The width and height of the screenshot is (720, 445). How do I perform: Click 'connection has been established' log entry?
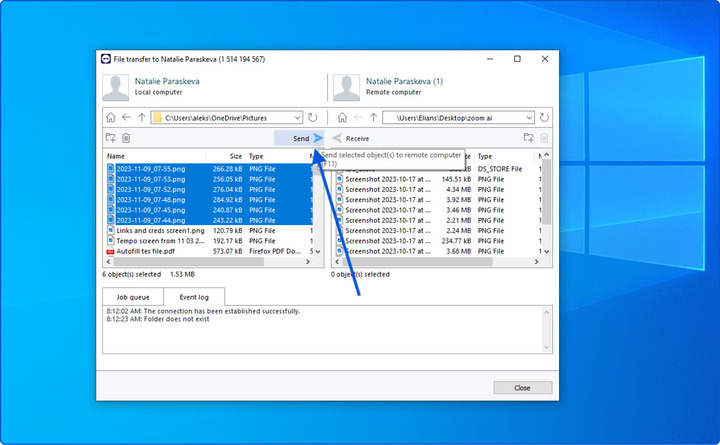point(203,311)
